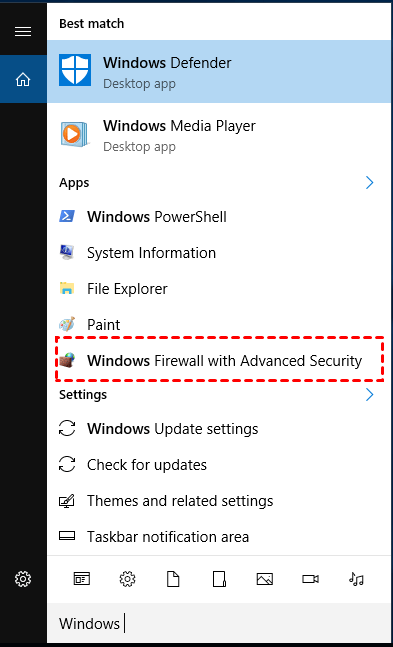This screenshot has width=393, height=647.
Task: Open Windows Firewall with Advanced Security
Action: [220, 361]
